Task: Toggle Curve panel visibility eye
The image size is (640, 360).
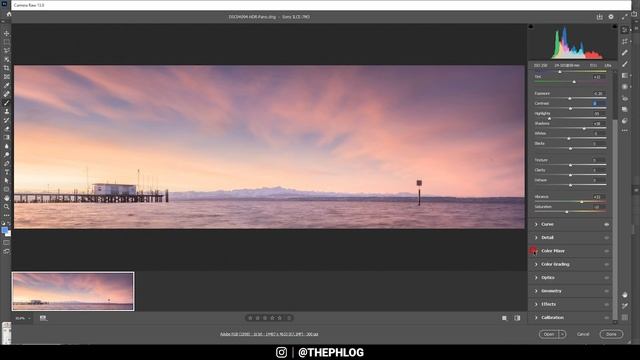Action: (x=607, y=224)
